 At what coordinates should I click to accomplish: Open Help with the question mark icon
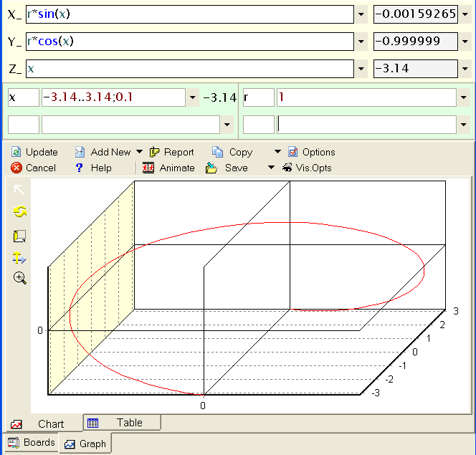click(93, 168)
